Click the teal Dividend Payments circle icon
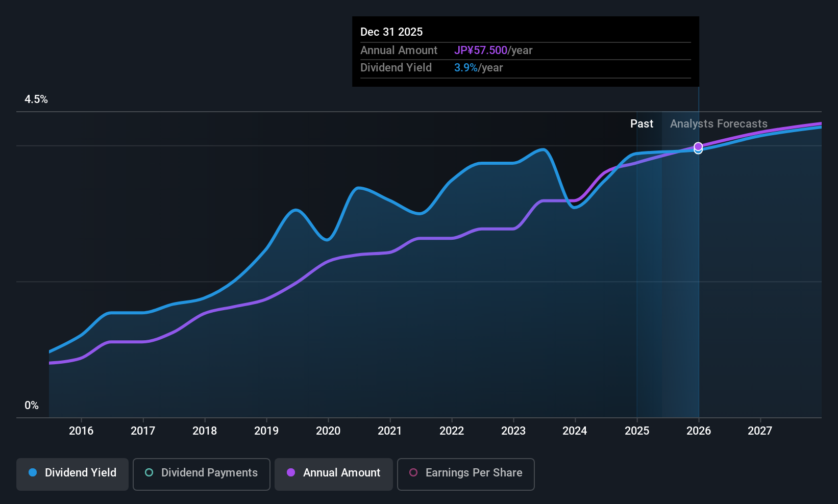The height and width of the screenshot is (504, 838). pyautogui.click(x=149, y=472)
